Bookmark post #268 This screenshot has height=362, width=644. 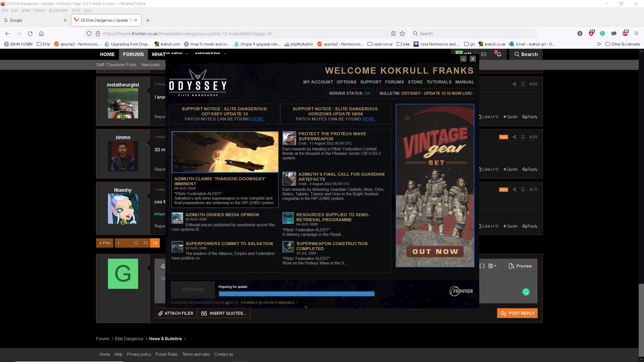click(x=523, y=84)
